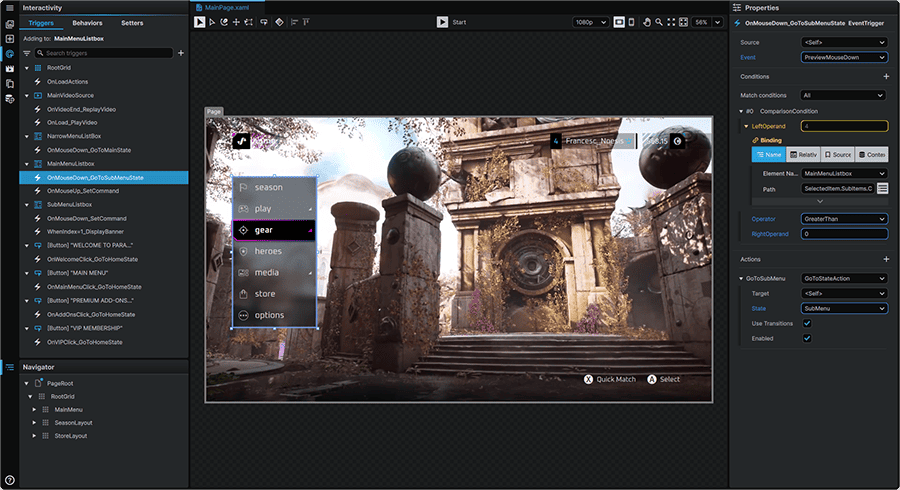Select OnMouseUp_SetCommand trigger

(83, 191)
